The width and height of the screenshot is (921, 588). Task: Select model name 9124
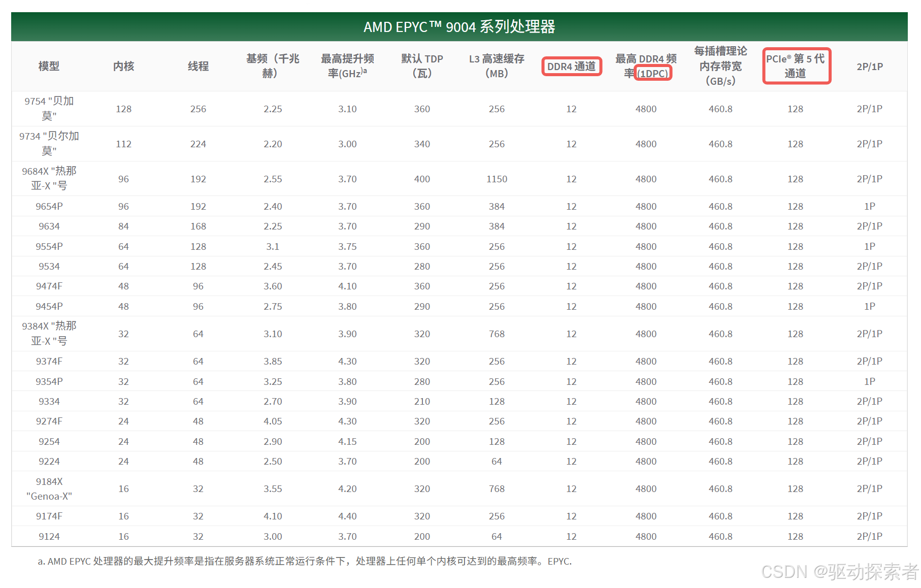point(49,536)
